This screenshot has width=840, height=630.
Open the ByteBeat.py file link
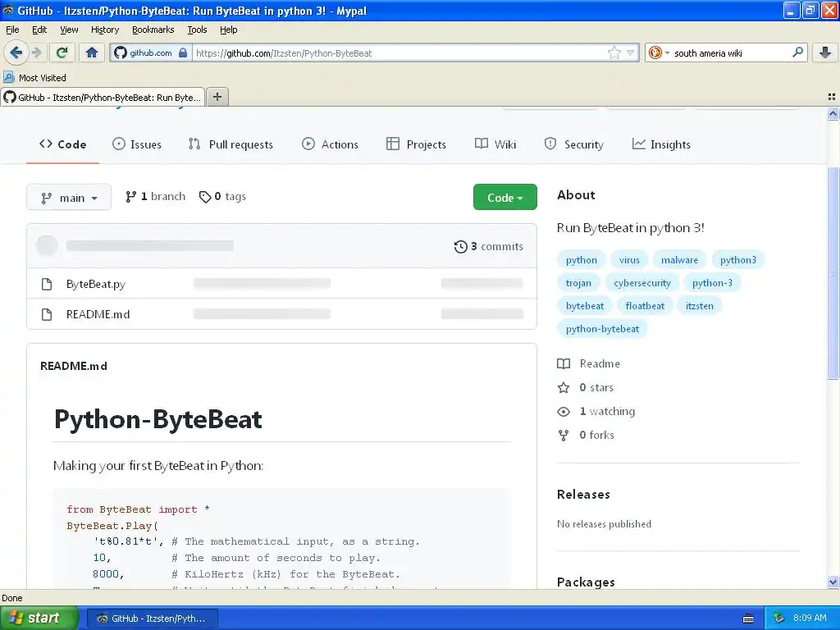(96, 284)
